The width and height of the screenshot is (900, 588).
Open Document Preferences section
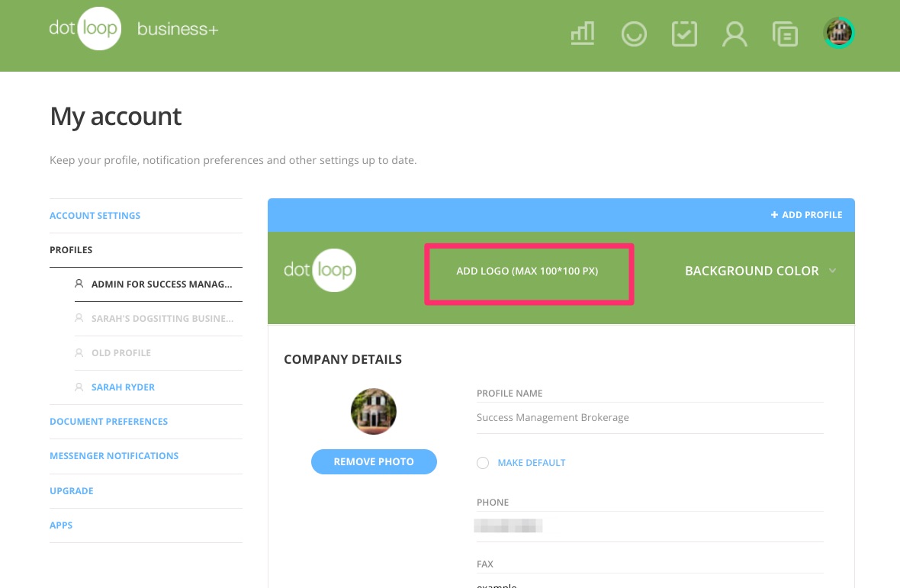pyautogui.click(x=108, y=422)
